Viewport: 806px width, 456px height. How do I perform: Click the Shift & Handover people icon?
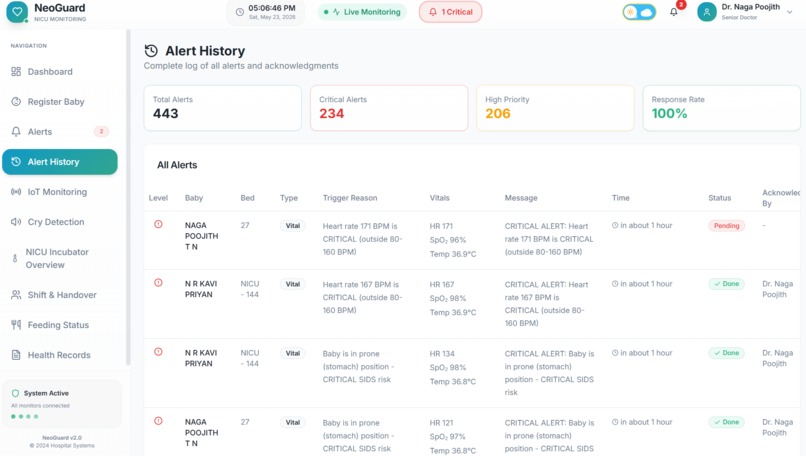[x=16, y=295]
